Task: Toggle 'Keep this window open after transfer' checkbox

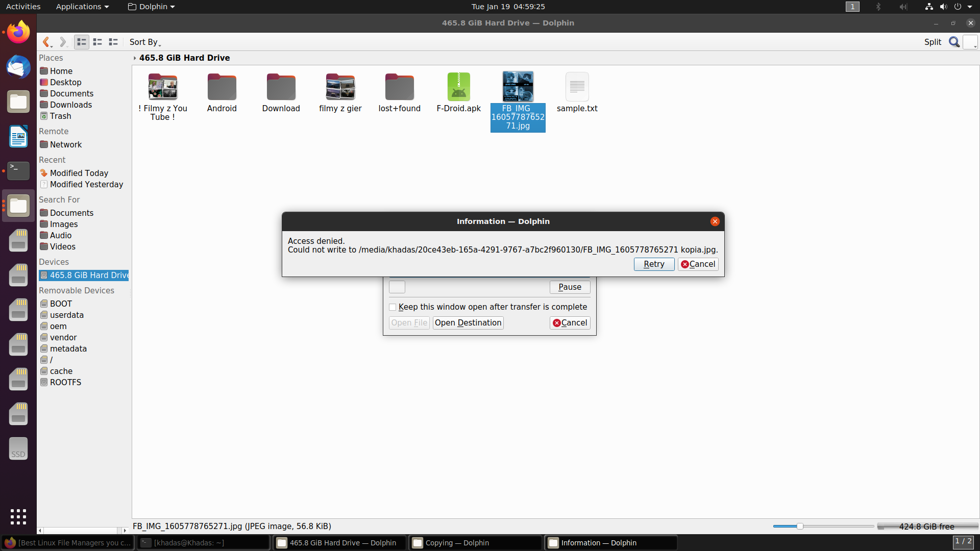Action: (393, 307)
